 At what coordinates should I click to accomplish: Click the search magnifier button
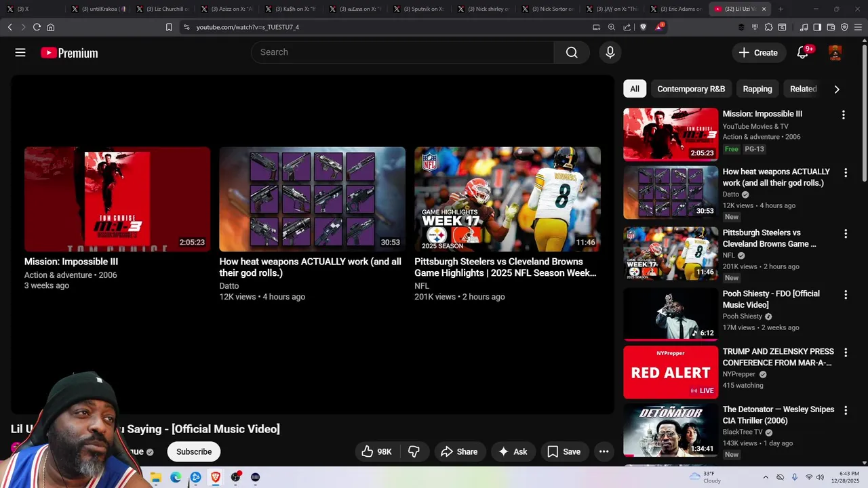click(572, 52)
